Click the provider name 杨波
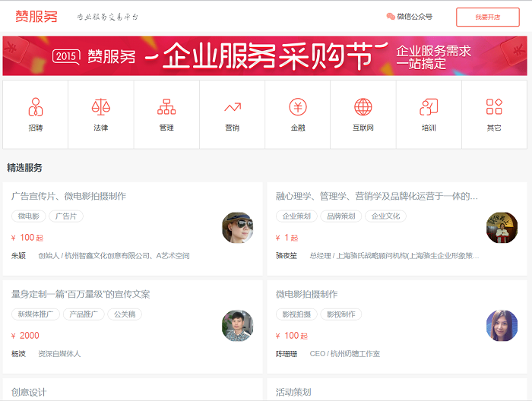The height and width of the screenshot is (401, 532). 18,354
